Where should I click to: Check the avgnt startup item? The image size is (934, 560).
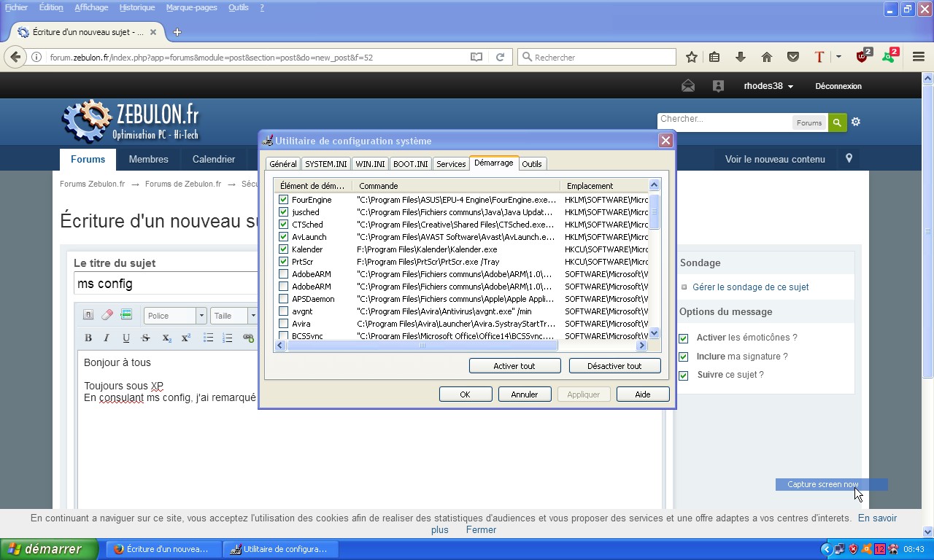click(x=283, y=311)
